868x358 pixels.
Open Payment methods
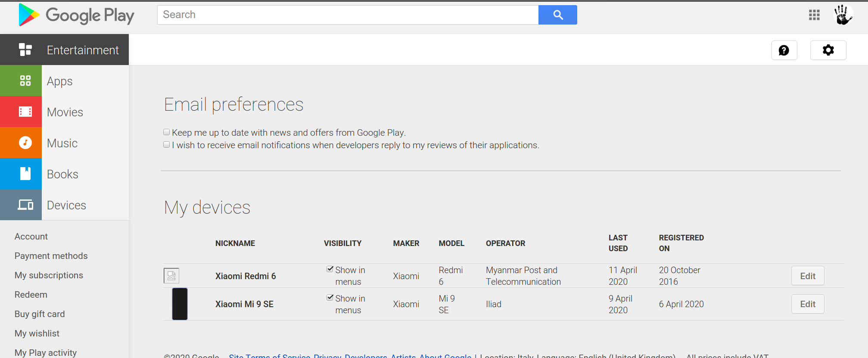tap(51, 256)
